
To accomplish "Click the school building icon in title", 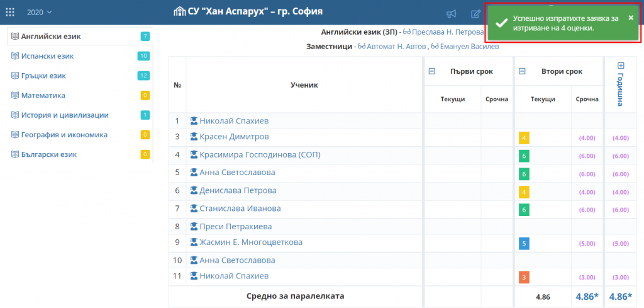I will (179, 13).
